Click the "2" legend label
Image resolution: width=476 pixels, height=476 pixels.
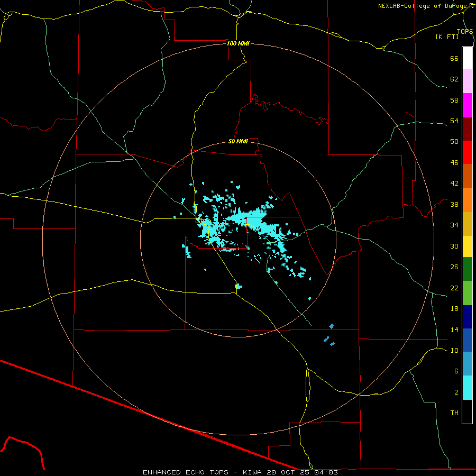click(x=456, y=392)
